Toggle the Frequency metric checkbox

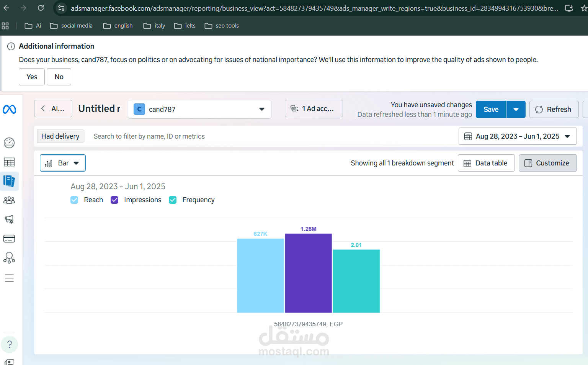pyautogui.click(x=173, y=200)
